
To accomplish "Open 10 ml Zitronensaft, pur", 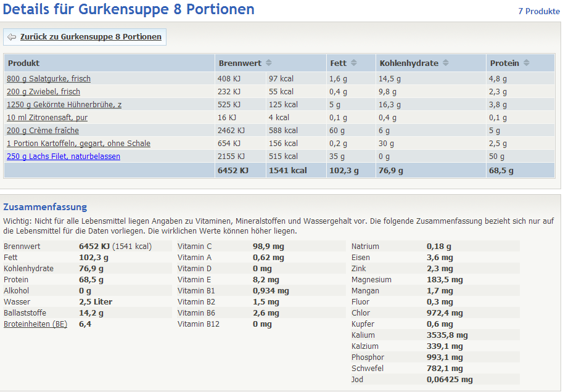I will 47,118.
